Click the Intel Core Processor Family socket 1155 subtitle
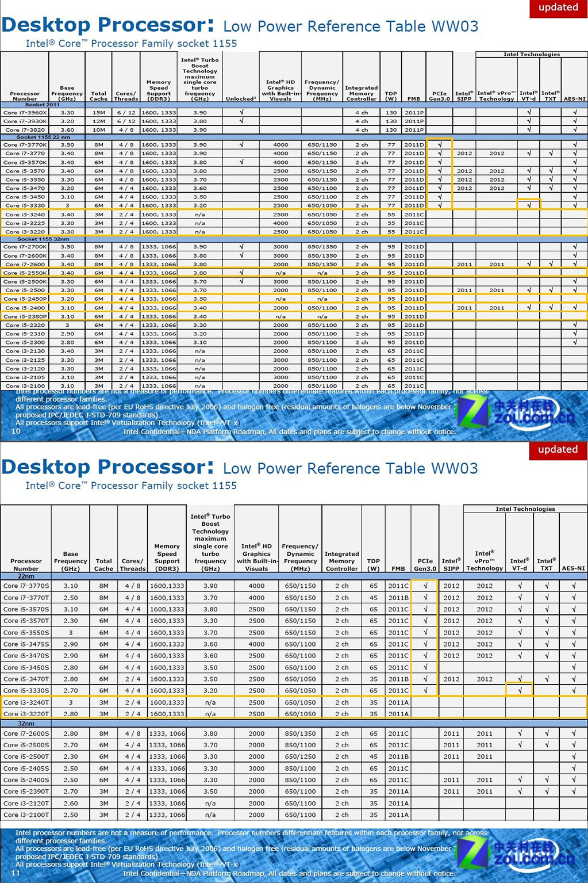This screenshot has height=883, width=588. pyautogui.click(x=130, y=44)
